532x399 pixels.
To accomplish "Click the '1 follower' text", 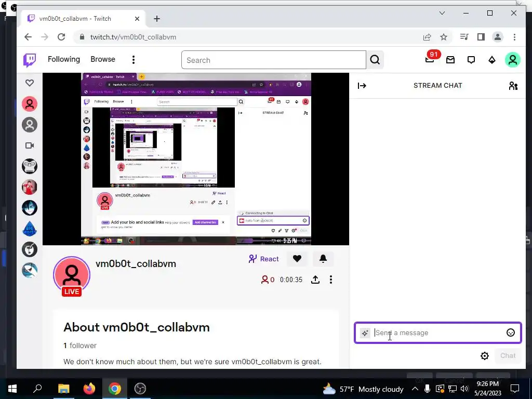I will (x=80, y=345).
